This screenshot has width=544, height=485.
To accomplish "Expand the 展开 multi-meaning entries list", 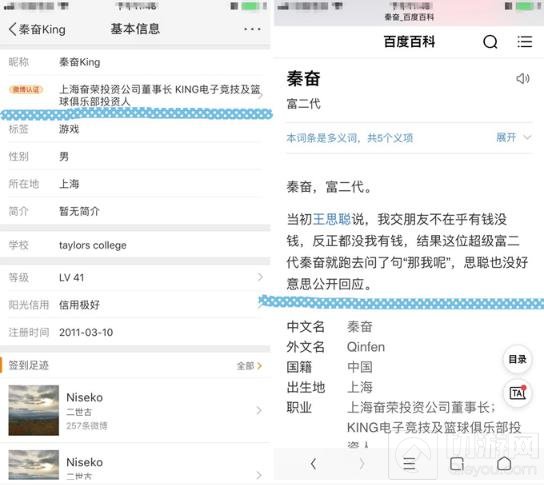I will 513,138.
